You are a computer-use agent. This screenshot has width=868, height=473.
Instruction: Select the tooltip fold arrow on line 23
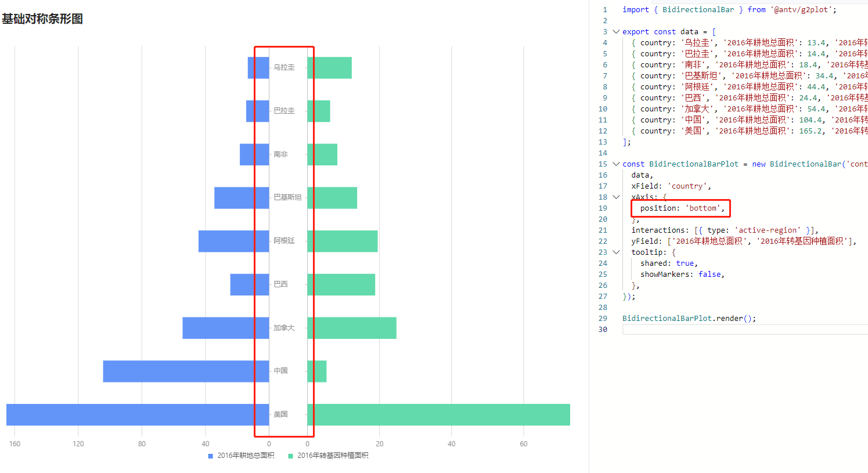[x=615, y=252]
